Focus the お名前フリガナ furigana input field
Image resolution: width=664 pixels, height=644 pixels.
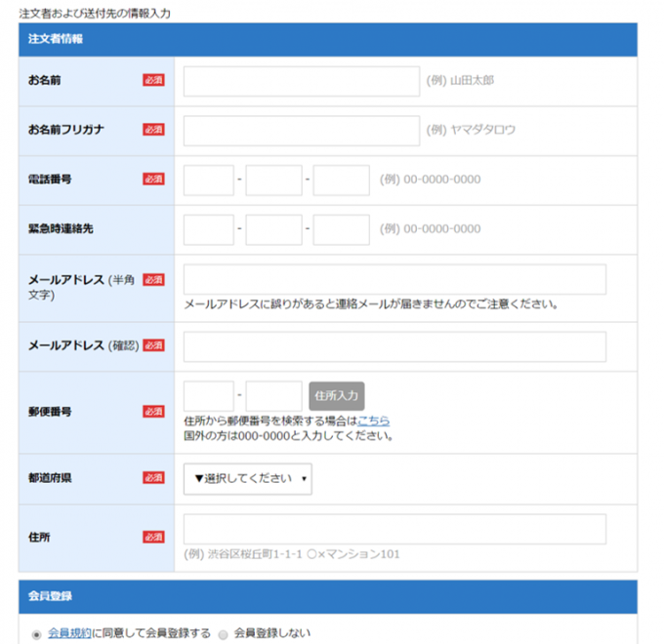coord(301,131)
